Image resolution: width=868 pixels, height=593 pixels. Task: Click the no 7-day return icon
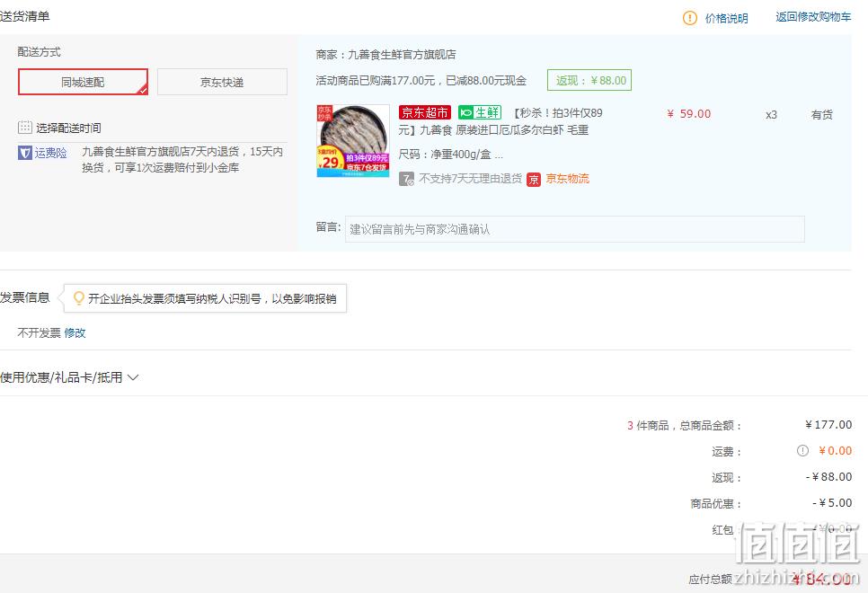coord(406,179)
